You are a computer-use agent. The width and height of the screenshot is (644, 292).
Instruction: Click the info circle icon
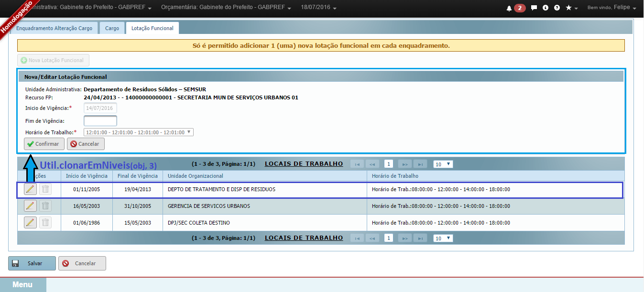pos(546,8)
